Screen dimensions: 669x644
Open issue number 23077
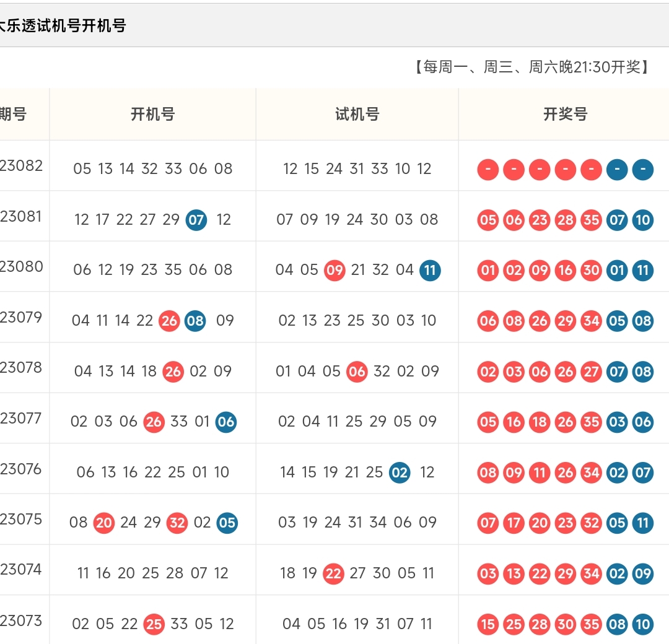(x=21, y=419)
